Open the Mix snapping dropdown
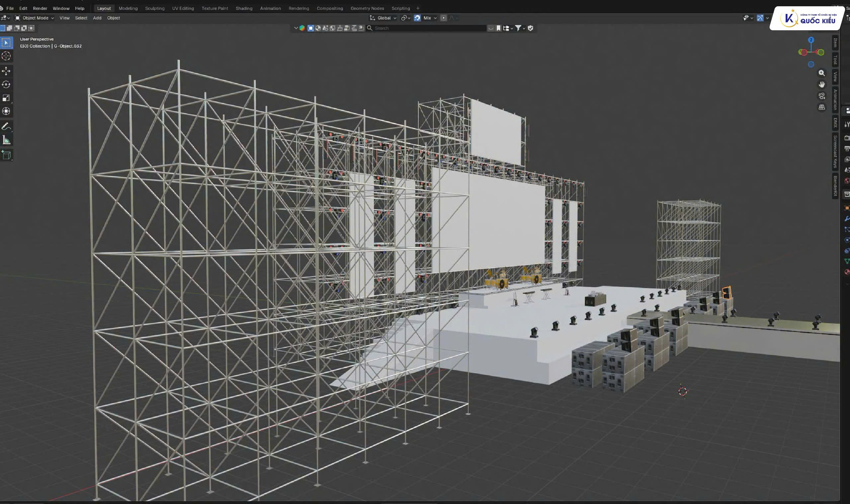 click(430, 18)
